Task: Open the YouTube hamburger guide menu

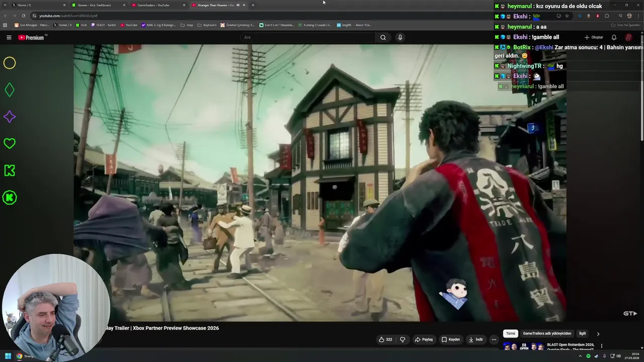Action: pyautogui.click(x=9, y=37)
